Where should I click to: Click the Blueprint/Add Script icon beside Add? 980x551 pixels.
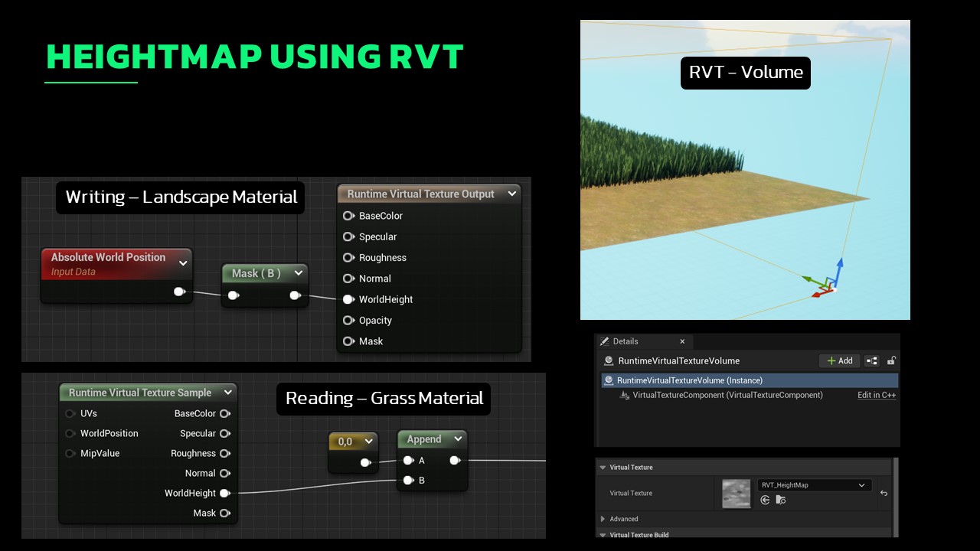point(871,360)
